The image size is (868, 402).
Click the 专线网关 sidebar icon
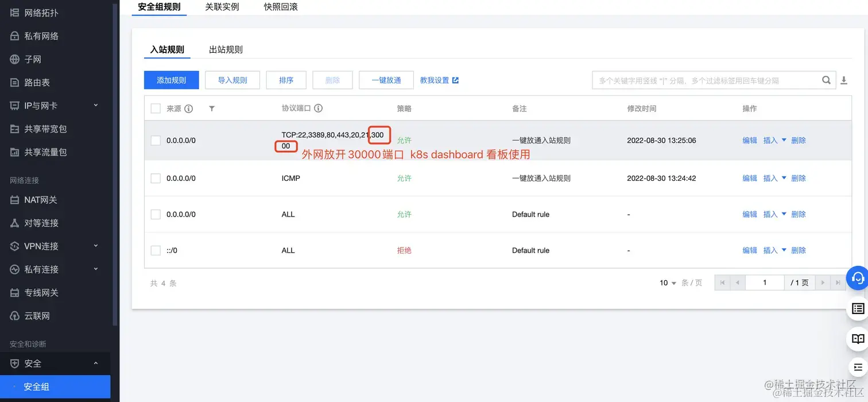click(15, 293)
